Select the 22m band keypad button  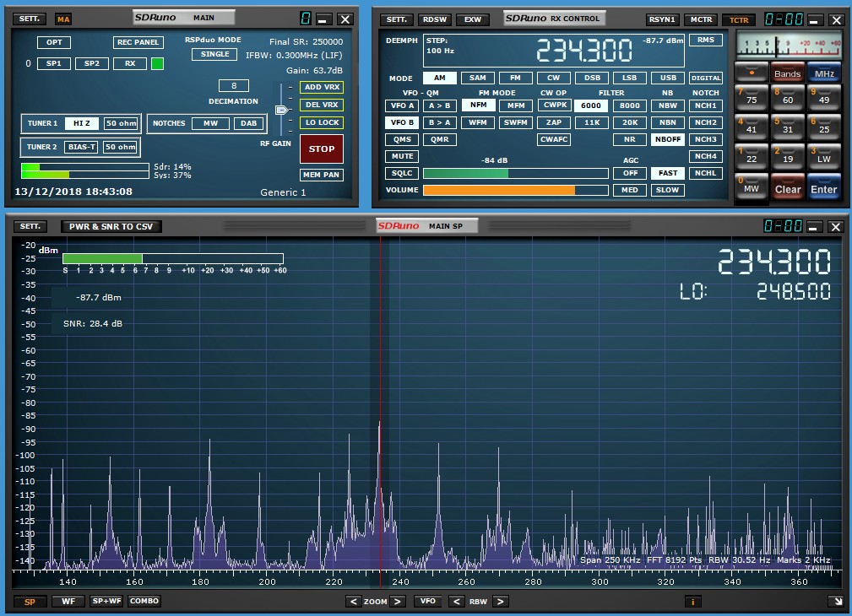[x=751, y=156]
